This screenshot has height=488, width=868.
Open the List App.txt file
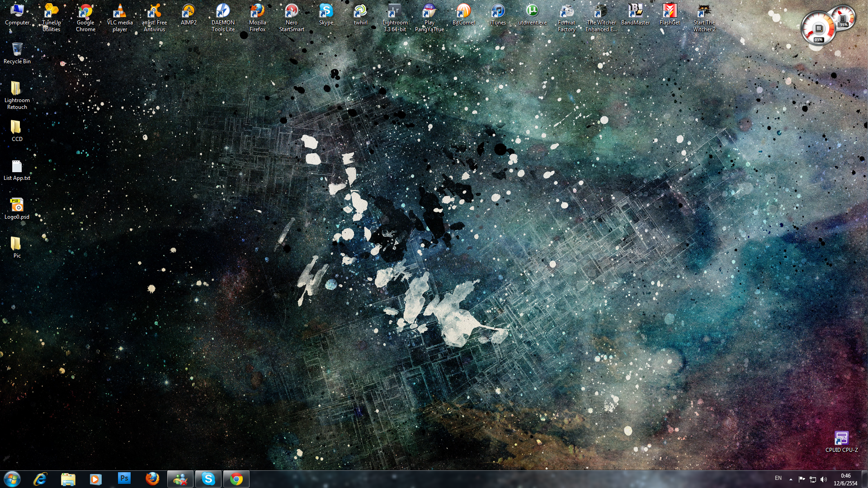pyautogui.click(x=17, y=170)
